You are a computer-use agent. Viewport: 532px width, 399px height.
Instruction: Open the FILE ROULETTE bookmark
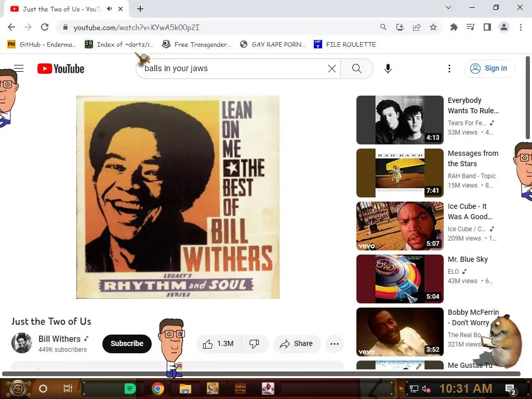[x=345, y=45]
